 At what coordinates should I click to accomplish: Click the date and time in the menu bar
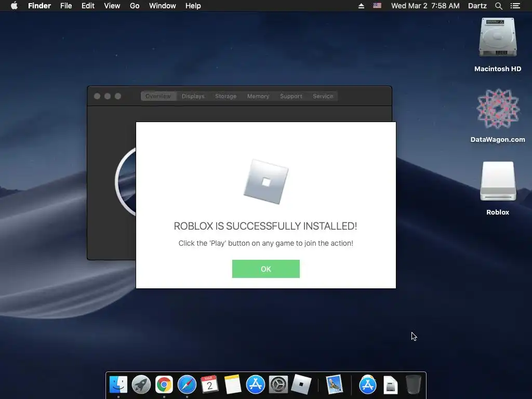[425, 6]
